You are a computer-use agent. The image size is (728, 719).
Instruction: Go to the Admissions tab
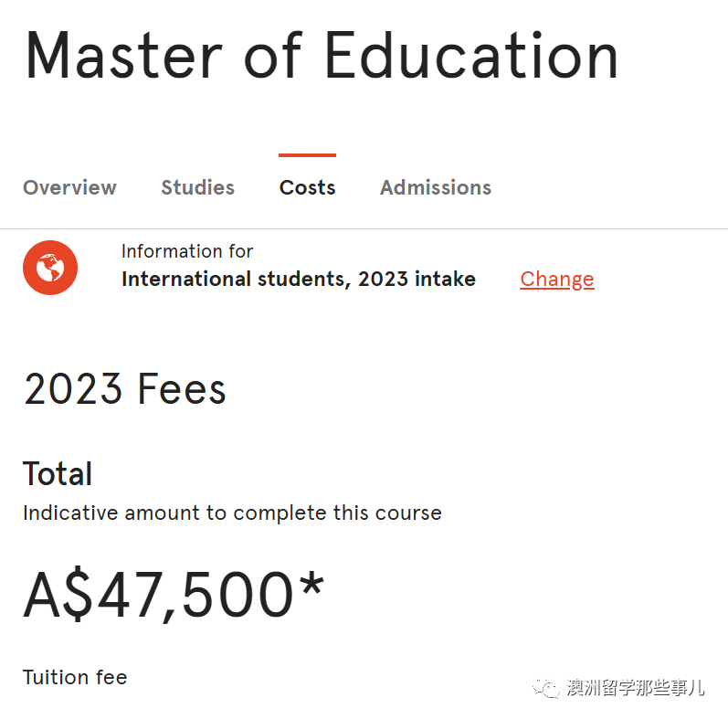[x=436, y=187]
